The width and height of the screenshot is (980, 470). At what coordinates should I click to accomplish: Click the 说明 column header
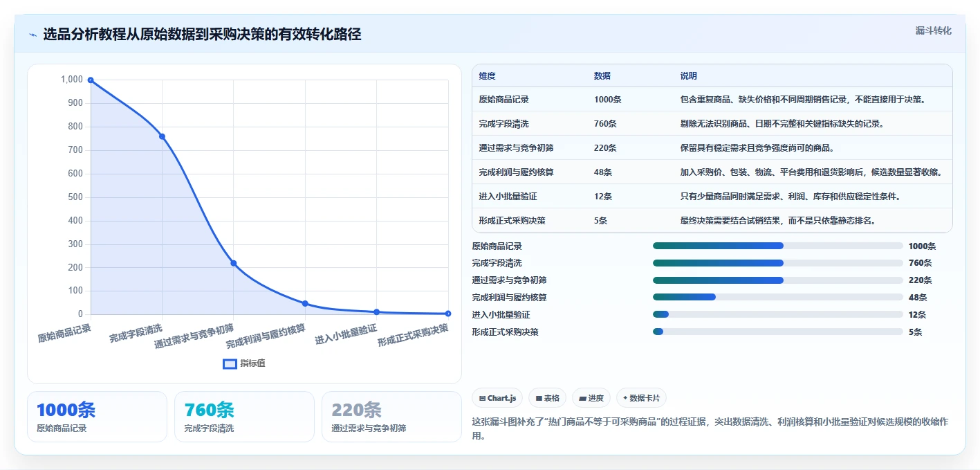point(689,76)
